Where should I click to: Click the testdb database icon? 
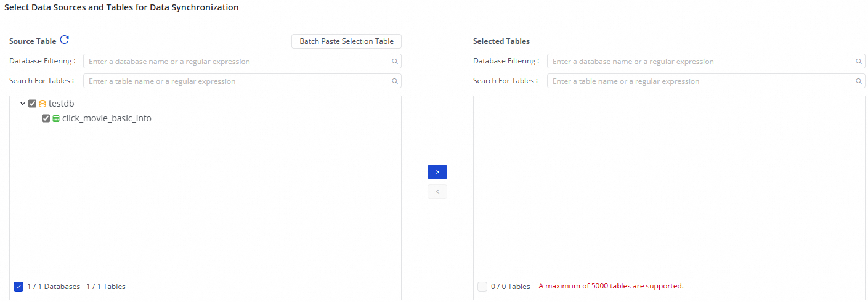pos(43,104)
